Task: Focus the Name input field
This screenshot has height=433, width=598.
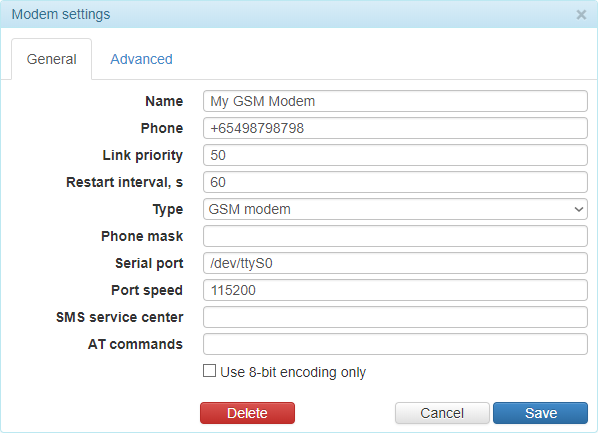Action: pyautogui.click(x=395, y=101)
